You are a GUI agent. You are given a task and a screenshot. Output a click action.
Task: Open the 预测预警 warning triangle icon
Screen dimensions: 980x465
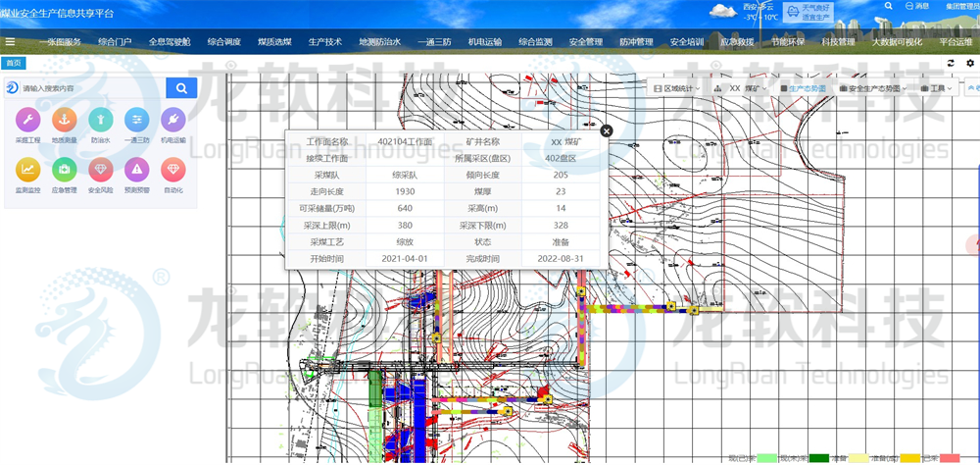pyautogui.click(x=136, y=170)
